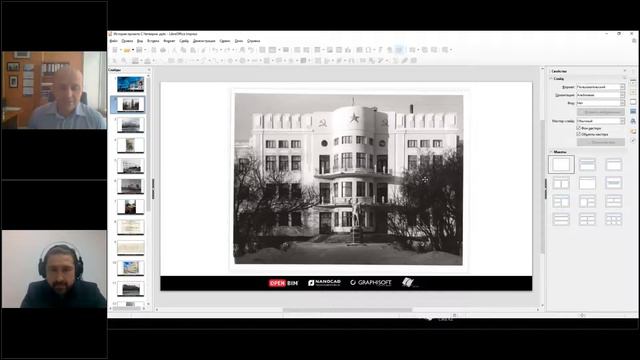Open the dropdown arrow next to Save icon
Screen dimensions: 640x360
[x=145, y=50]
